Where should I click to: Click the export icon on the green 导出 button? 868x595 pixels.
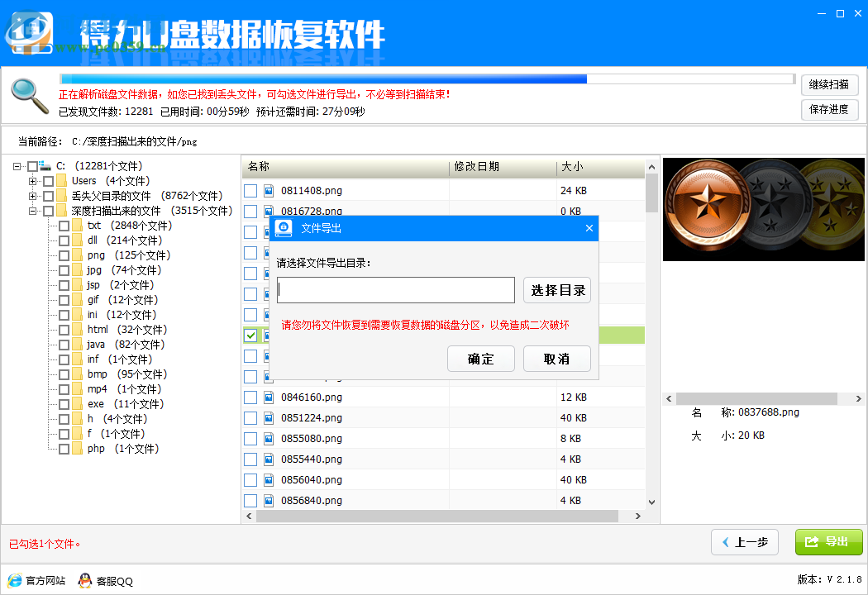(813, 542)
